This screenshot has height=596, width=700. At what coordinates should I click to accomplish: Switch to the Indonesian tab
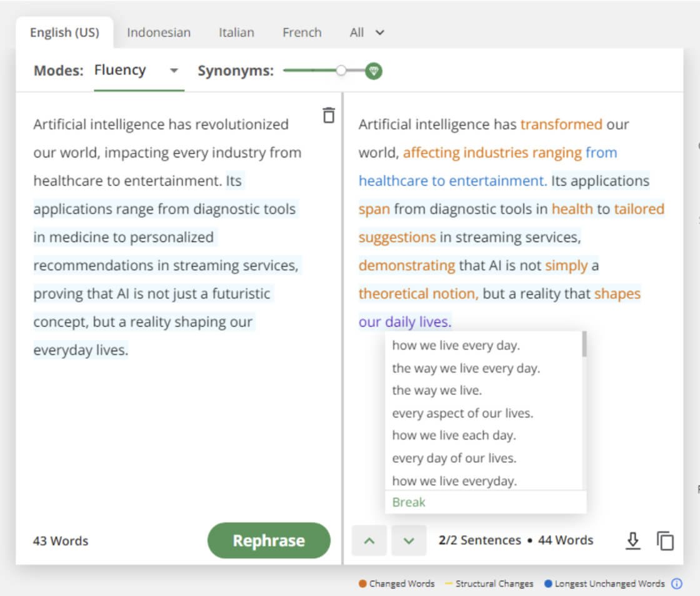(x=158, y=32)
